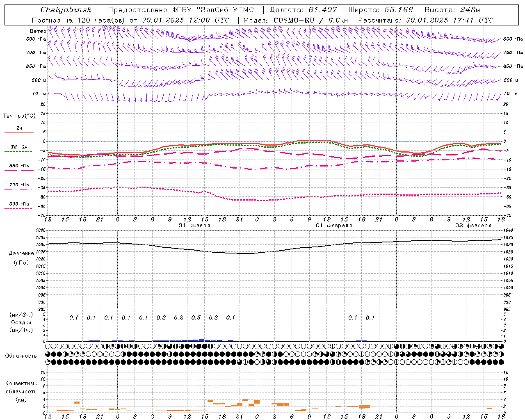The image size is (525, 420).
Task: Click the elevation label Высота: 243м
Action: tap(452, 10)
